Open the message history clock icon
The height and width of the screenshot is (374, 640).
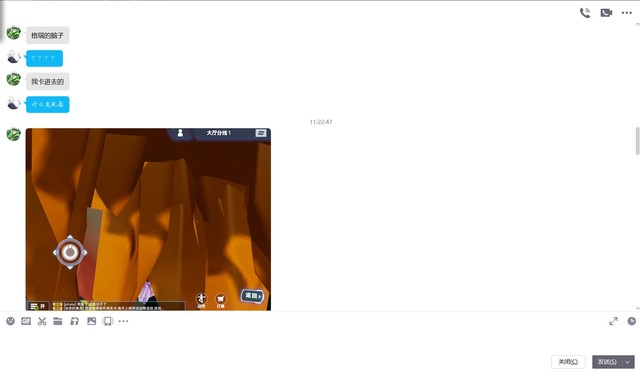tap(631, 321)
